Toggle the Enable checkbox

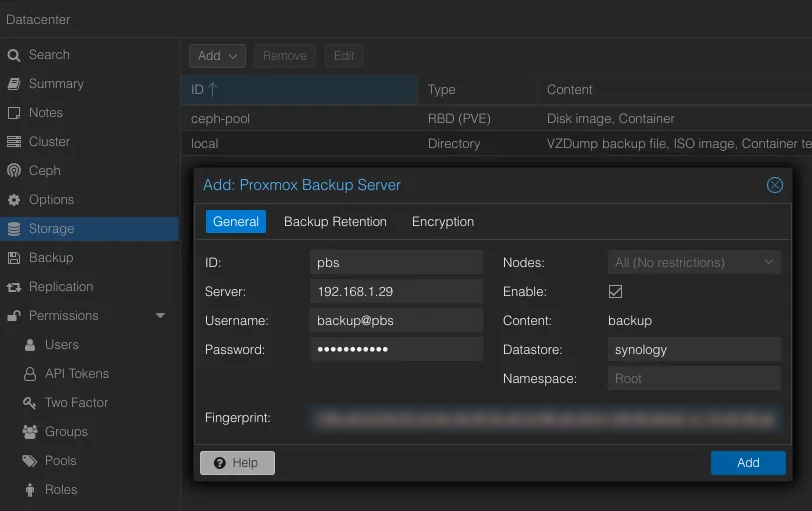coord(615,291)
